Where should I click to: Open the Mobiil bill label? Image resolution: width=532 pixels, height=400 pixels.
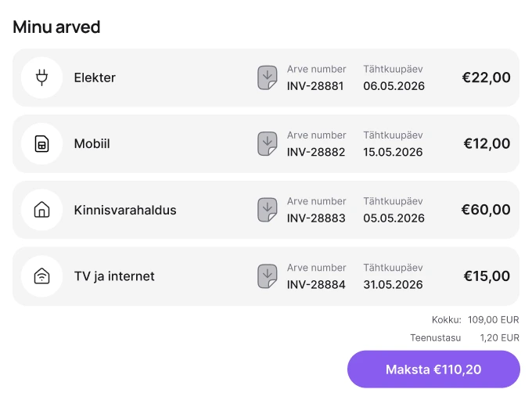(92, 144)
